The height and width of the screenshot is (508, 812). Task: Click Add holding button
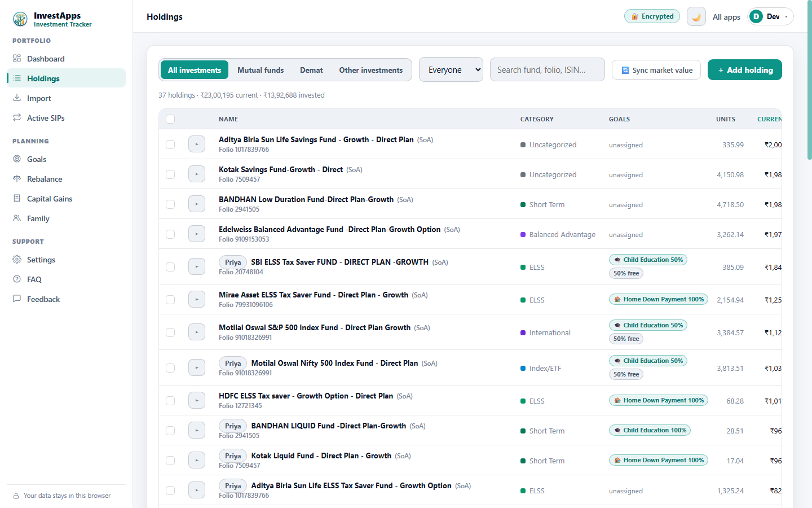coord(745,70)
